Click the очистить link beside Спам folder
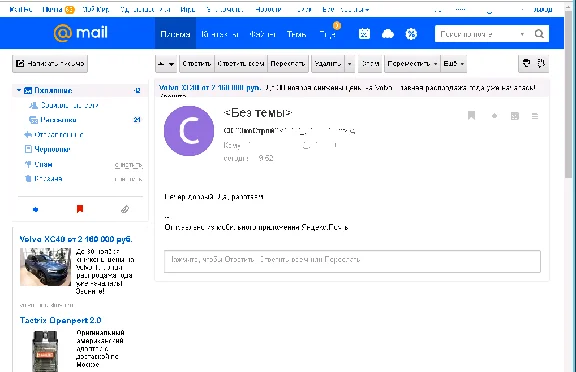This screenshot has height=372, width=576. pos(128,165)
